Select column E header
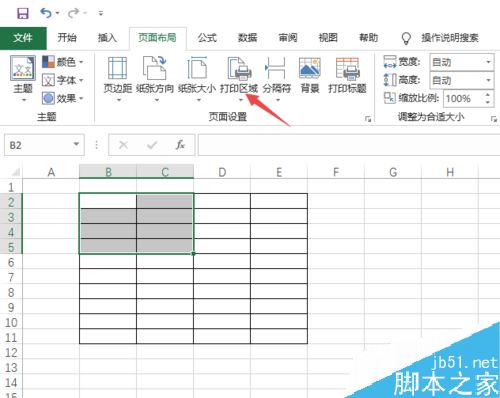Viewport: 500px width, 398px height. [x=279, y=172]
